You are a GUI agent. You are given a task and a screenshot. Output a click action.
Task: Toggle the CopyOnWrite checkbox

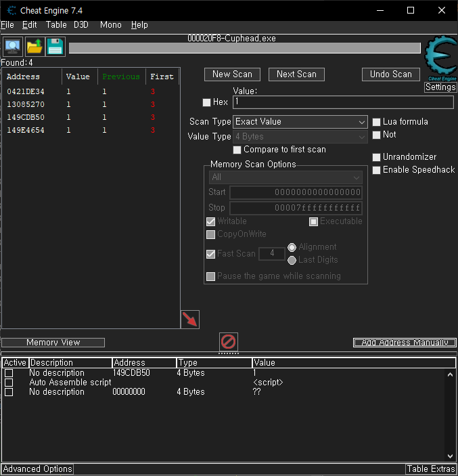[210, 234]
